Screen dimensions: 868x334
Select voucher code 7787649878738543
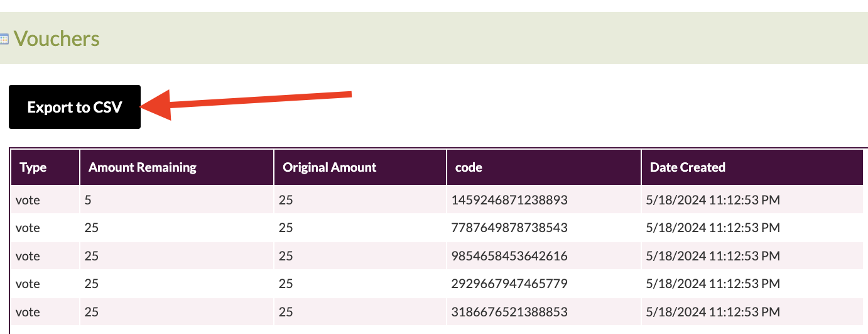pyautogui.click(x=509, y=228)
